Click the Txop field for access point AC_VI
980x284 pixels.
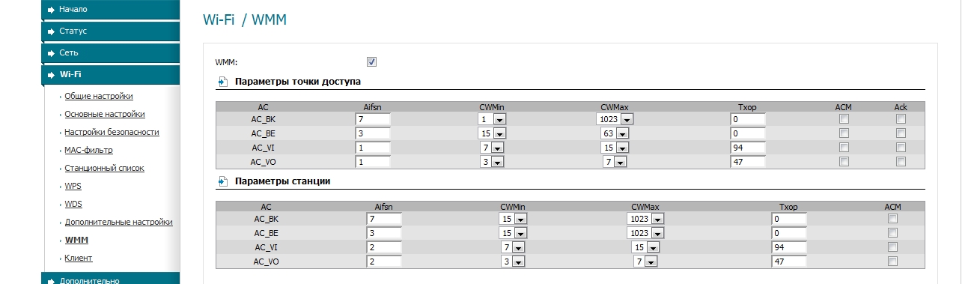[748, 148]
